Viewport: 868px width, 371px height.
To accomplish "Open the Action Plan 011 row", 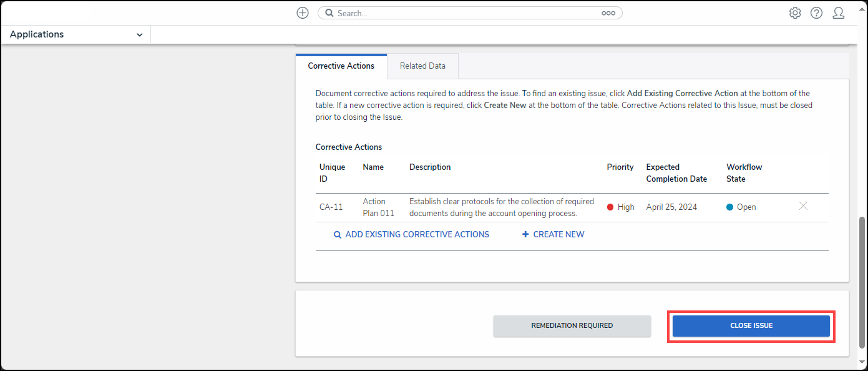I will click(378, 207).
